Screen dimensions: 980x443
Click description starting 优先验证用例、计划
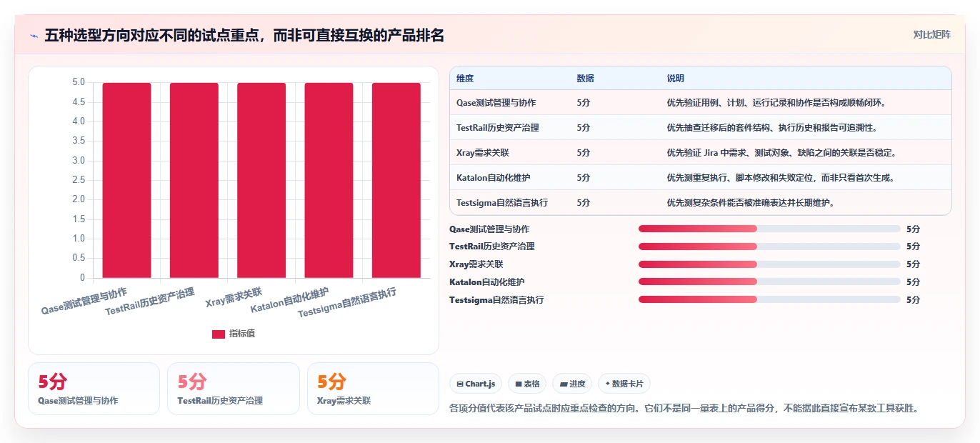pyautogui.click(x=776, y=103)
